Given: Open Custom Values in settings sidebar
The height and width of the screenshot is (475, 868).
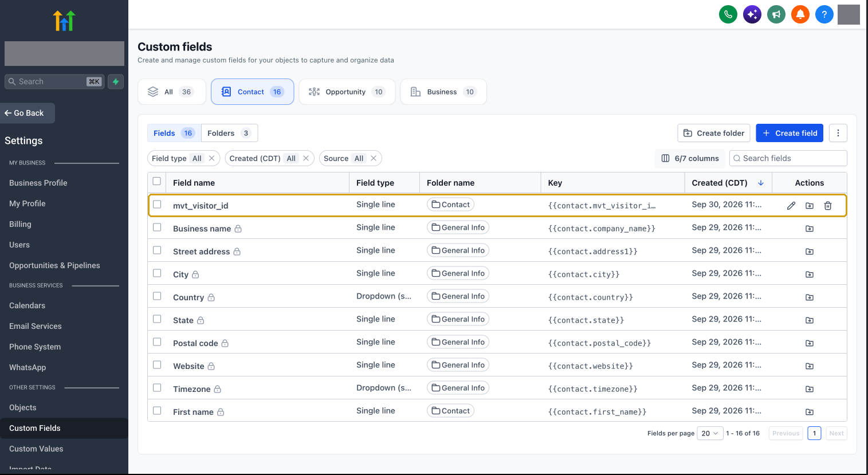Looking at the screenshot, I should pos(36,449).
